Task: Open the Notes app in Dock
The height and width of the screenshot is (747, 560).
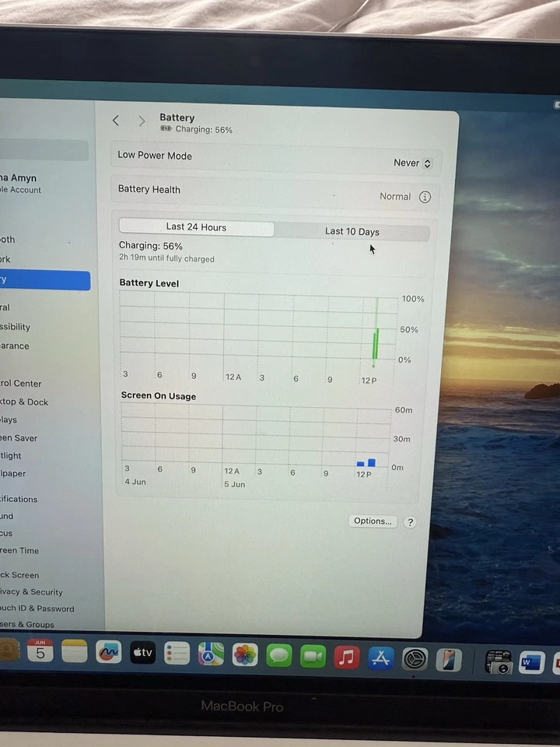Action: pos(75,651)
